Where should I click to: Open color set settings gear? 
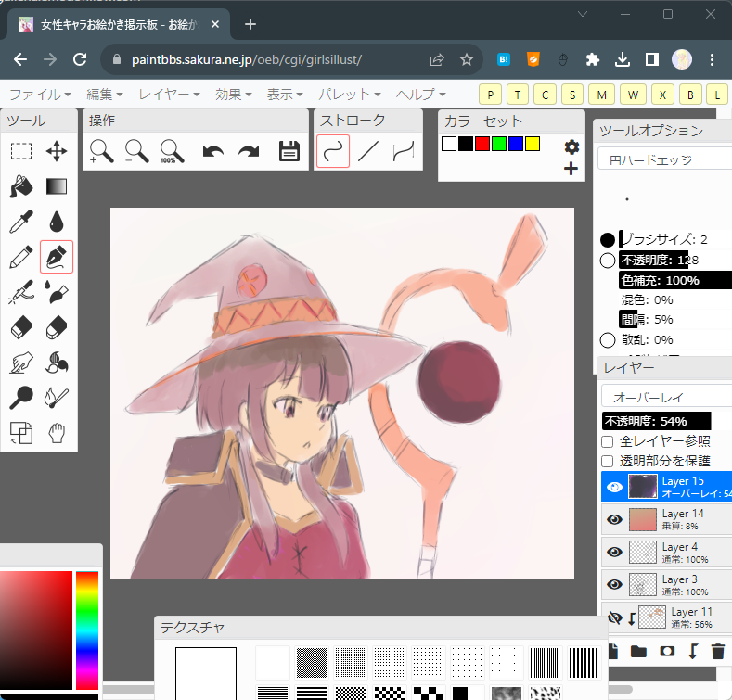click(571, 147)
